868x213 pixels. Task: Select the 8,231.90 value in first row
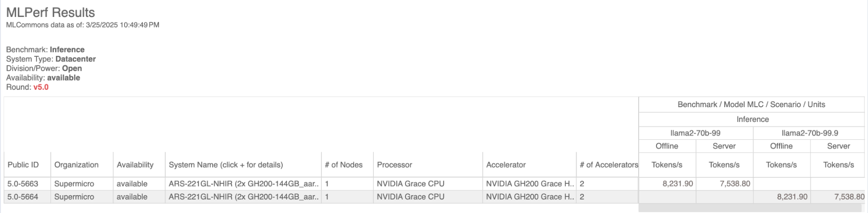click(x=678, y=184)
